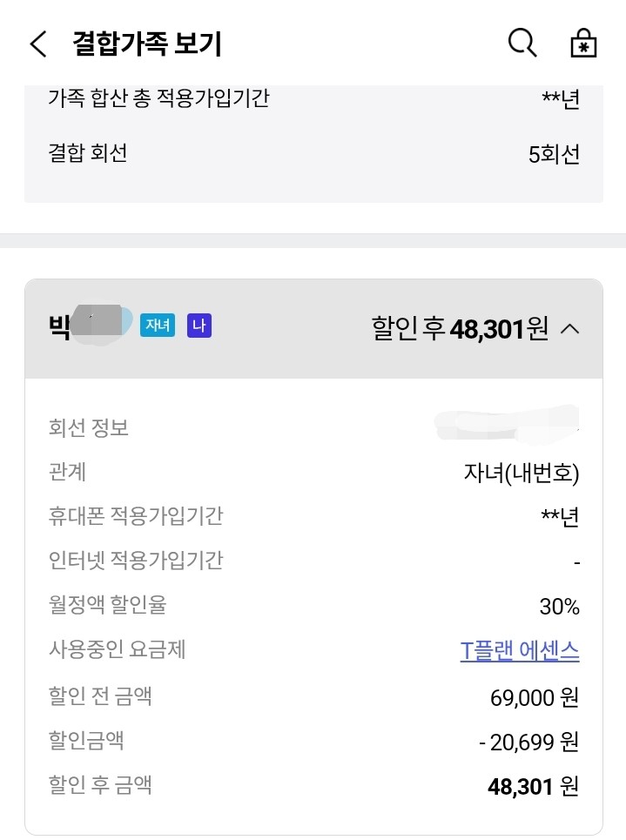626x840 pixels.
Task: Open the T플랜 에센스 plan link
Action: point(519,650)
